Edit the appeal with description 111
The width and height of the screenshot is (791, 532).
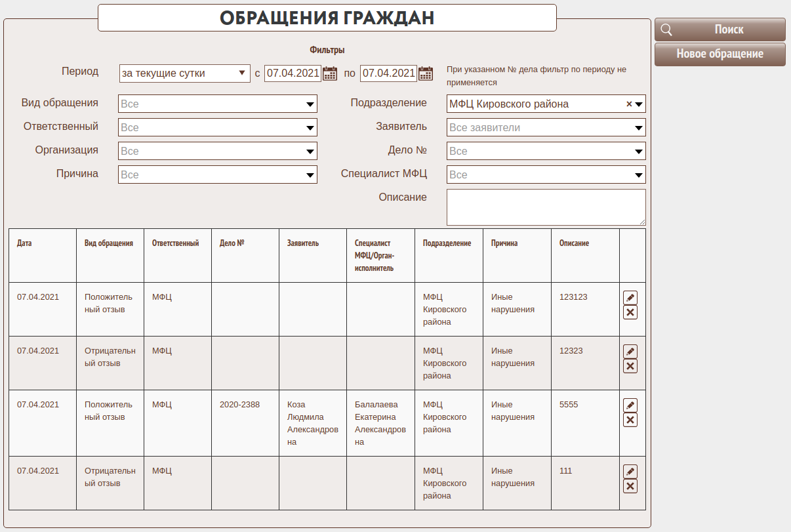coord(630,472)
